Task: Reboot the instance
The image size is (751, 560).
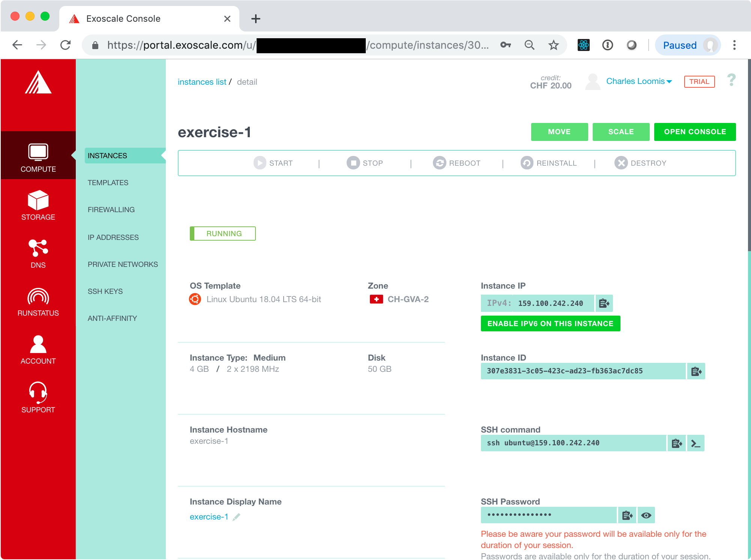Action: coord(457,163)
